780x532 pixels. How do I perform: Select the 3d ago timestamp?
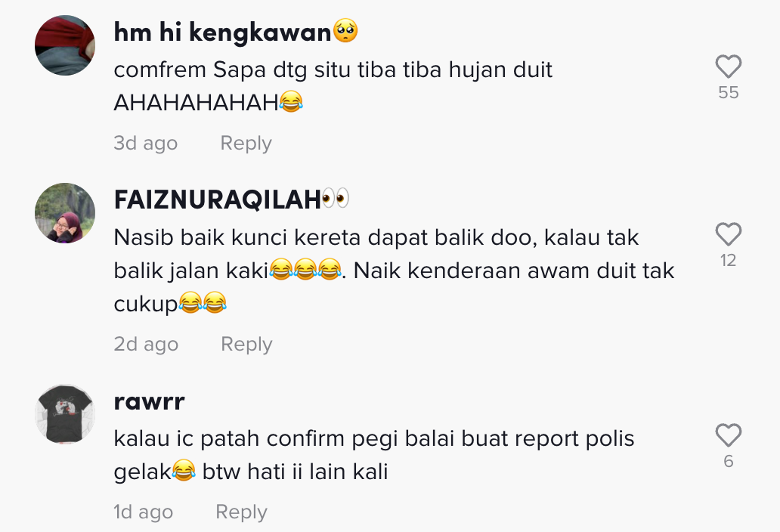[x=145, y=143]
